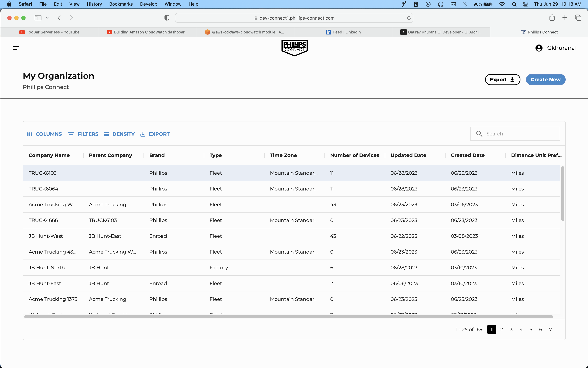Sort by Parent Company column header
Viewport: 588px width, 368px height.
click(110, 155)
